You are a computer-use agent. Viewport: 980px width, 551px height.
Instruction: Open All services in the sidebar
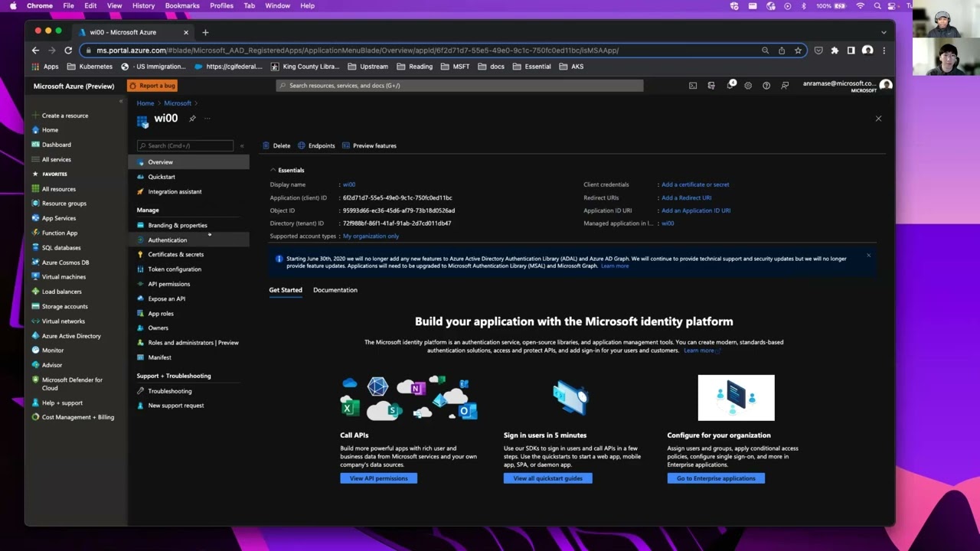pyautogui.click(x=56, y=159)
